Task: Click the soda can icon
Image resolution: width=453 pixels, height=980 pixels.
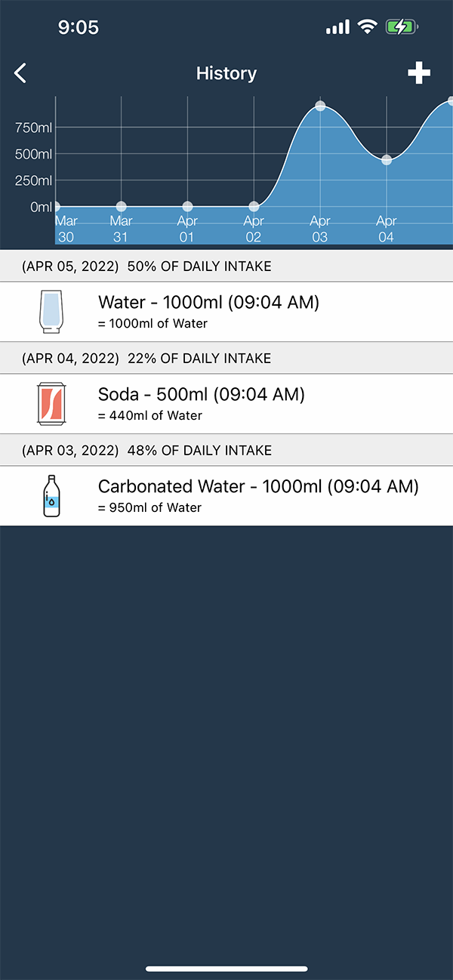Action: point(51,403)
